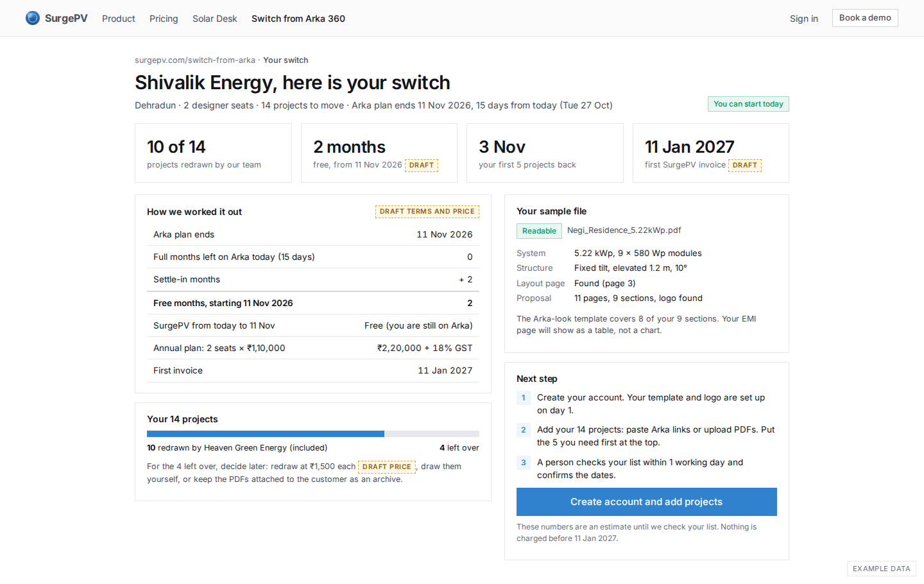
Task: Click the EXAMPLE DATA label
Action: (882, 569)
